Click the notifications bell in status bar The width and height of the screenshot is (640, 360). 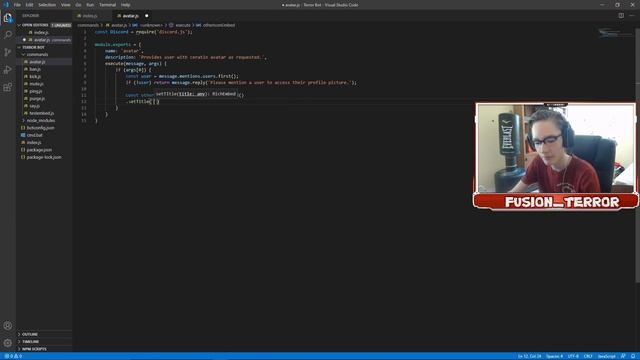633,356
